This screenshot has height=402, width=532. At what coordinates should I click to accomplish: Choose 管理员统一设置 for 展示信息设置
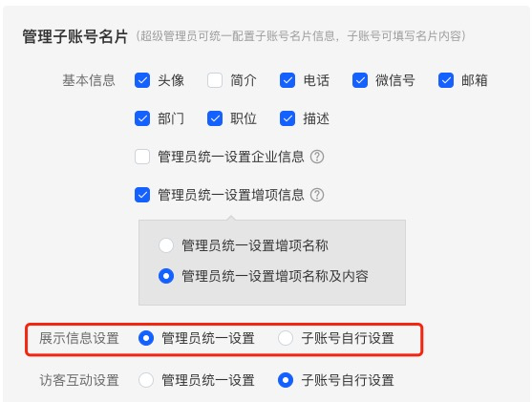pyautogui.click(x=146, y=338)
